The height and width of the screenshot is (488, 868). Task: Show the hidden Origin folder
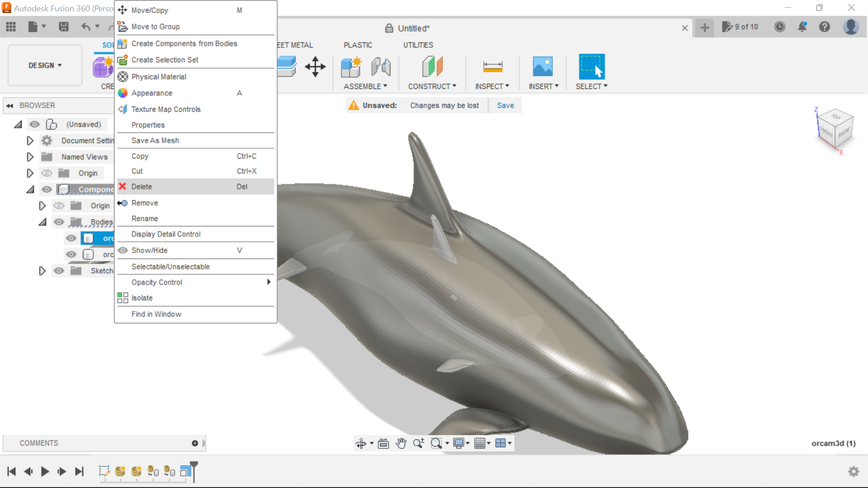click(x=47, y=173)
